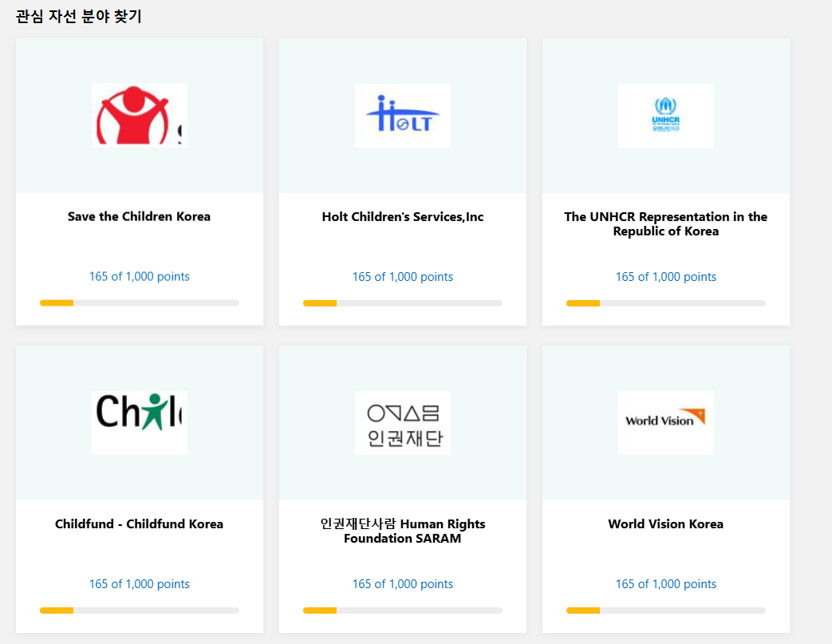Open The UNHCR Representation in the Republic title

coord(666,224)
